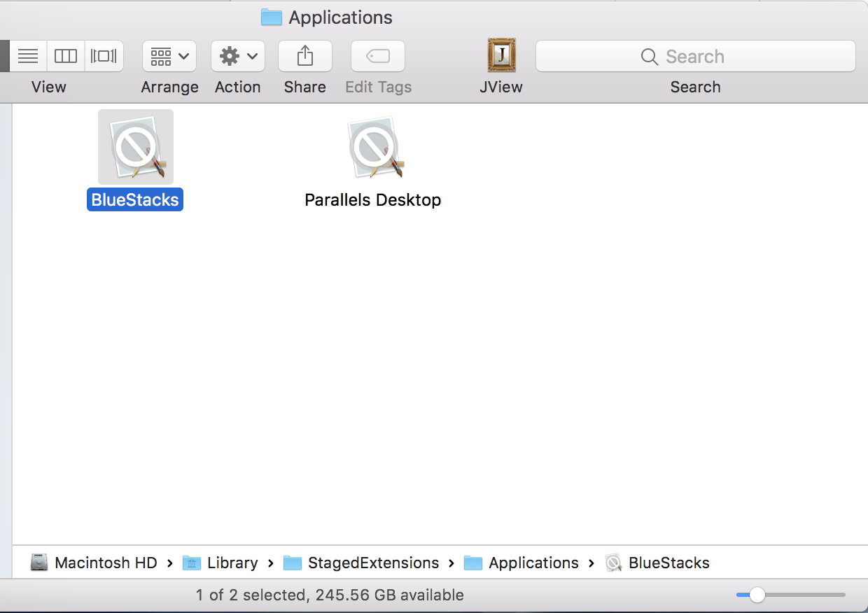Click the icon size slider
This screenshot has width=868, height=613.
tap(791, 596)
